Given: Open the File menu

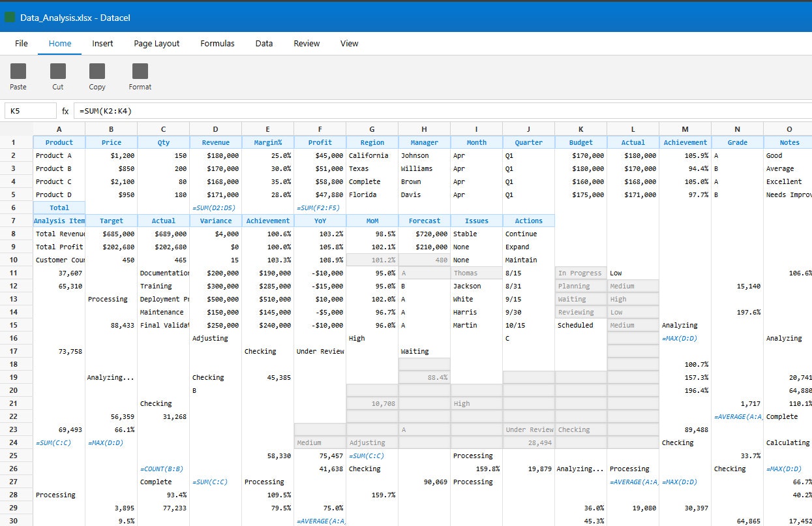Looking at the screenshot, I should pos(22,44).
